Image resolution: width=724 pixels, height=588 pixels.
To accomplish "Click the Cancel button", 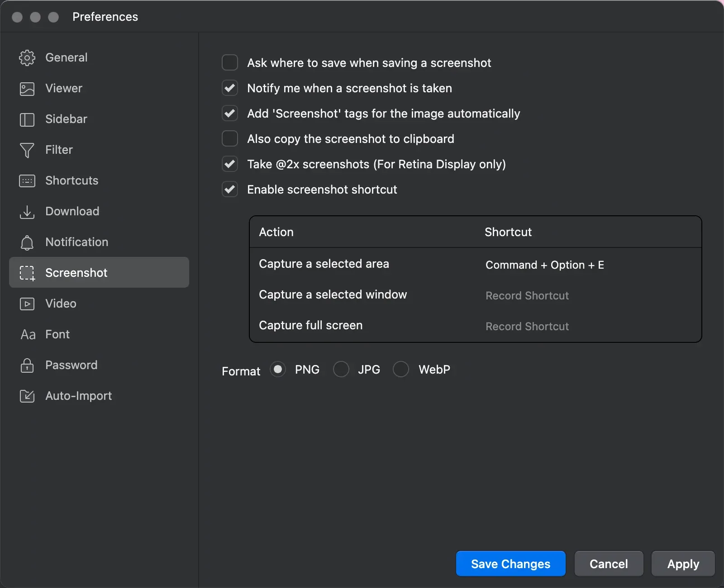I will 609,564.
